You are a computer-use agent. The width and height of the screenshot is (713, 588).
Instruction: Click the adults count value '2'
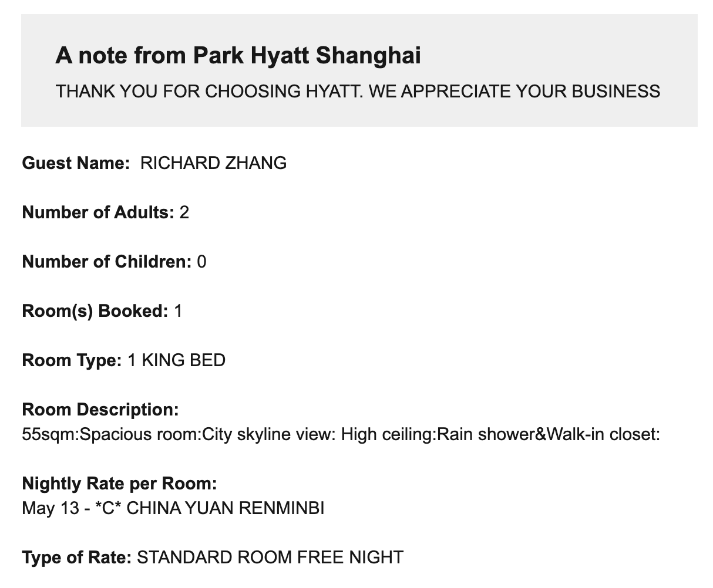184,212
